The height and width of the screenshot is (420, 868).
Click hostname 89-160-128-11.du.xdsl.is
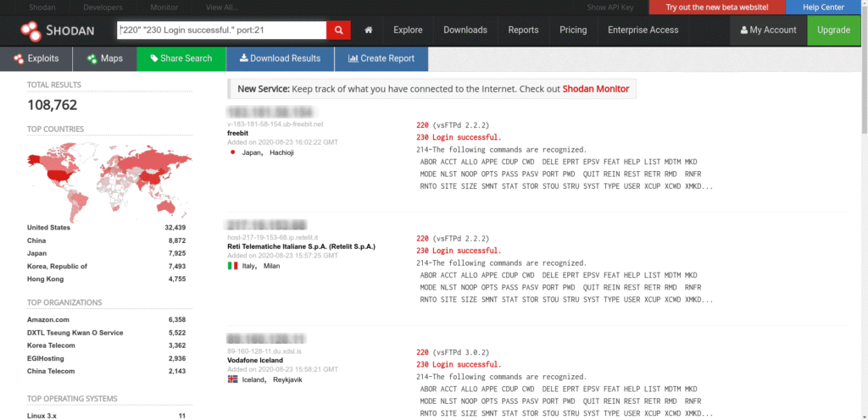click(264, 351)
